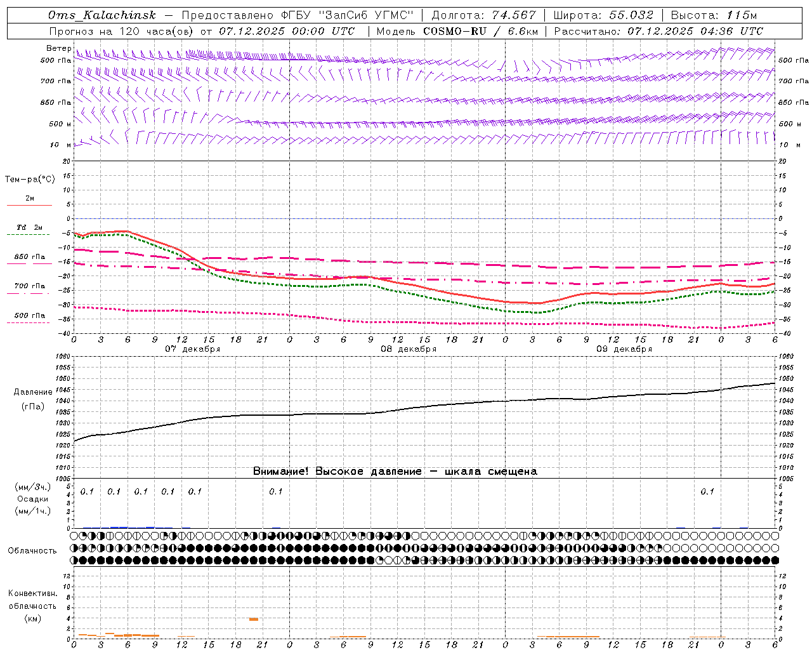Click the Внимание! Высокое давление warning text
This screenshot has height=650, width=812.
[x=395, y=472]
